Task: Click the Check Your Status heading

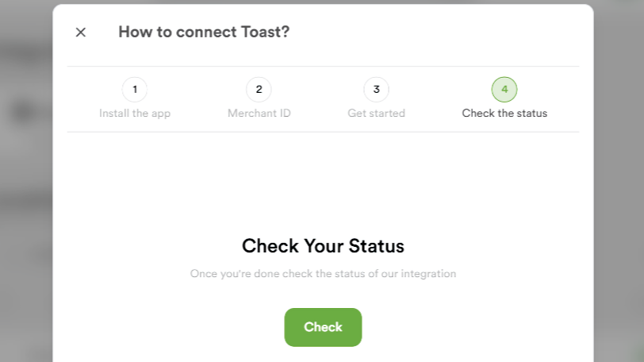Action: [323, 245]
